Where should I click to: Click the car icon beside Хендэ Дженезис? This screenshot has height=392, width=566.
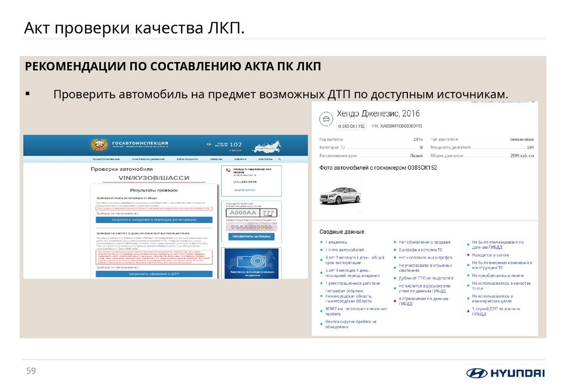[x=325, y=118]
